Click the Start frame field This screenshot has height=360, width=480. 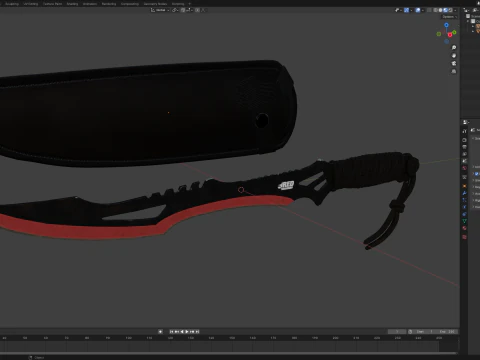425,332
